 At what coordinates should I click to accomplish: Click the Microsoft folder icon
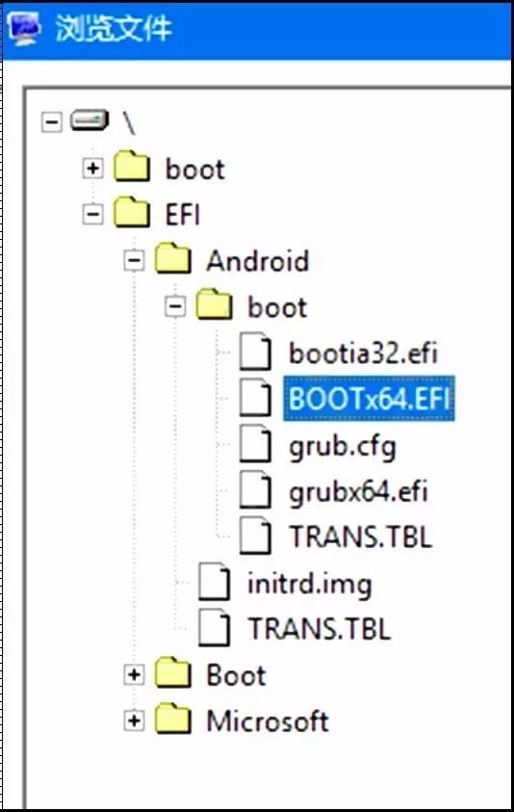tap(173, 720)
